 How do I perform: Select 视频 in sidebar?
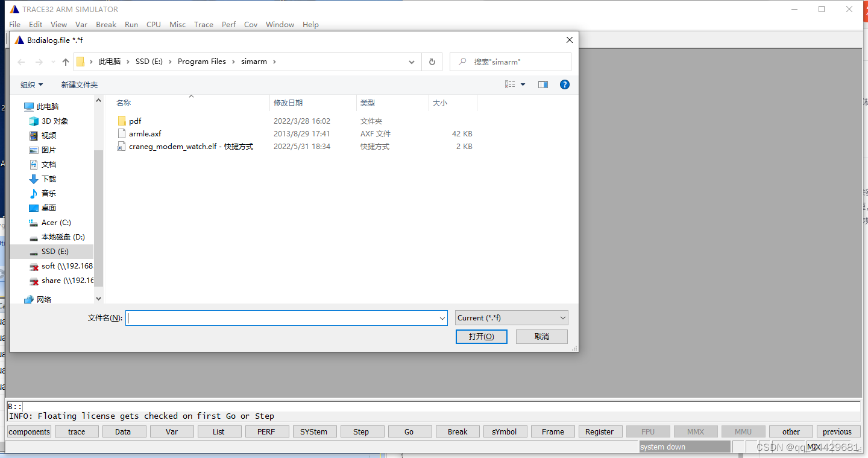tap(49, 136)
